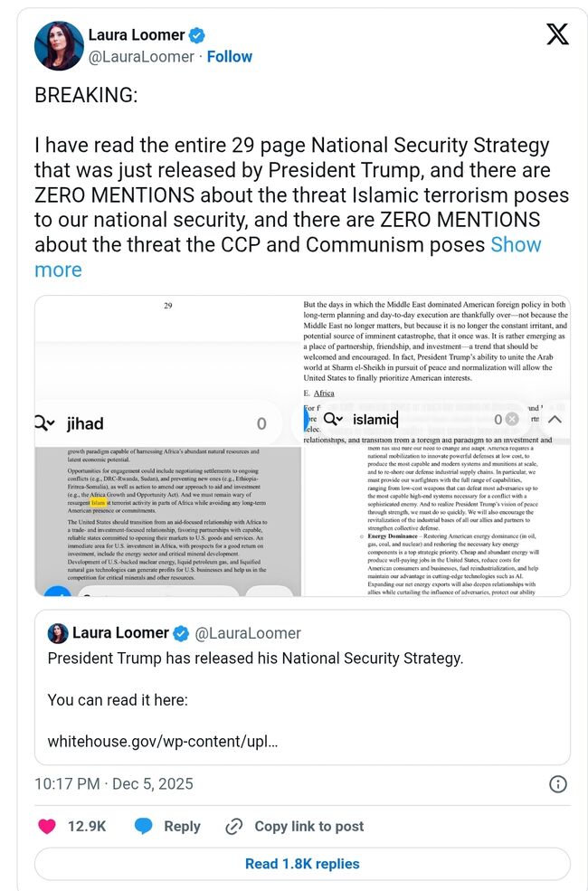Click the search magnifier beside 'jihad'
This screenshot has width=588, height=891.
[x=45, y=423]
